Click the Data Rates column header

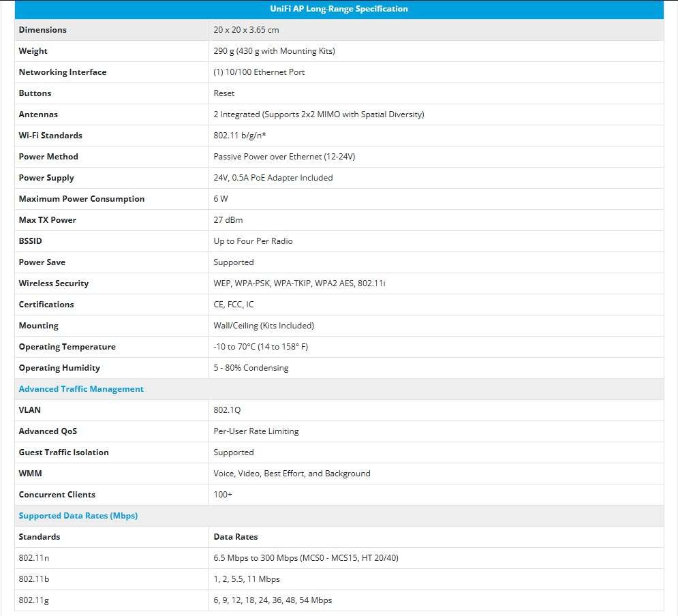234,536
